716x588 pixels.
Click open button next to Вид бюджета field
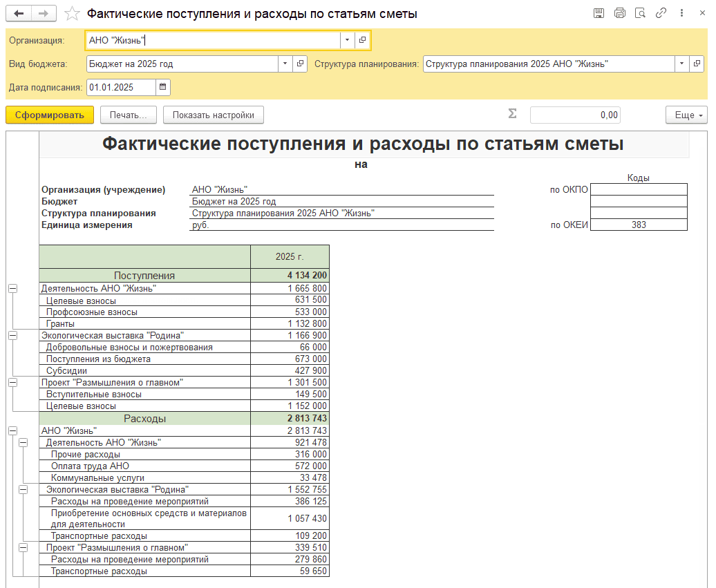(x=300, y=64)
